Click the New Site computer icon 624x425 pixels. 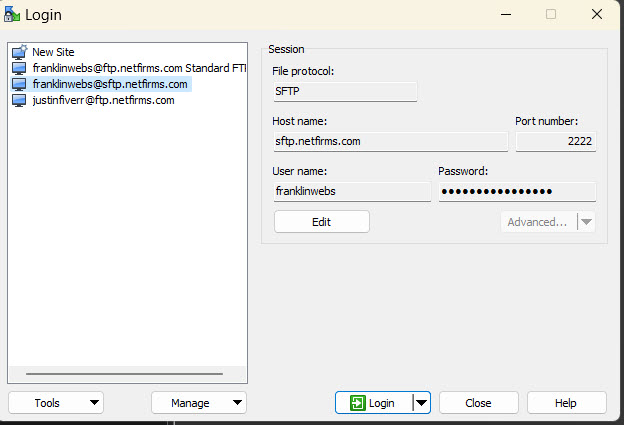click(x=19, y=52)
